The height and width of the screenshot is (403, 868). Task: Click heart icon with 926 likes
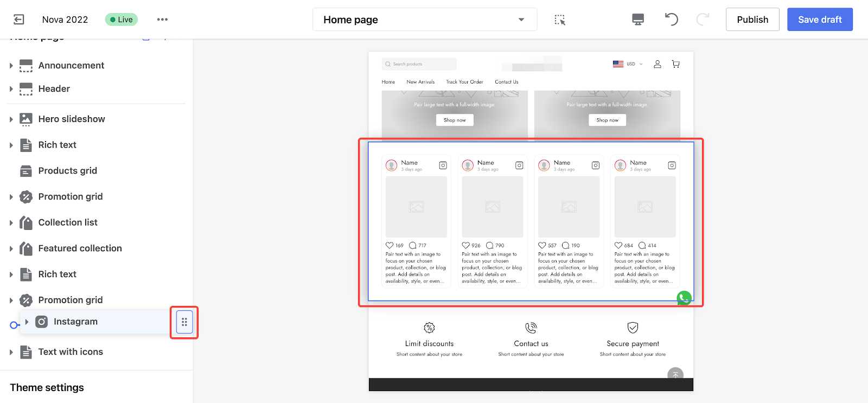[x=466, y=245]
